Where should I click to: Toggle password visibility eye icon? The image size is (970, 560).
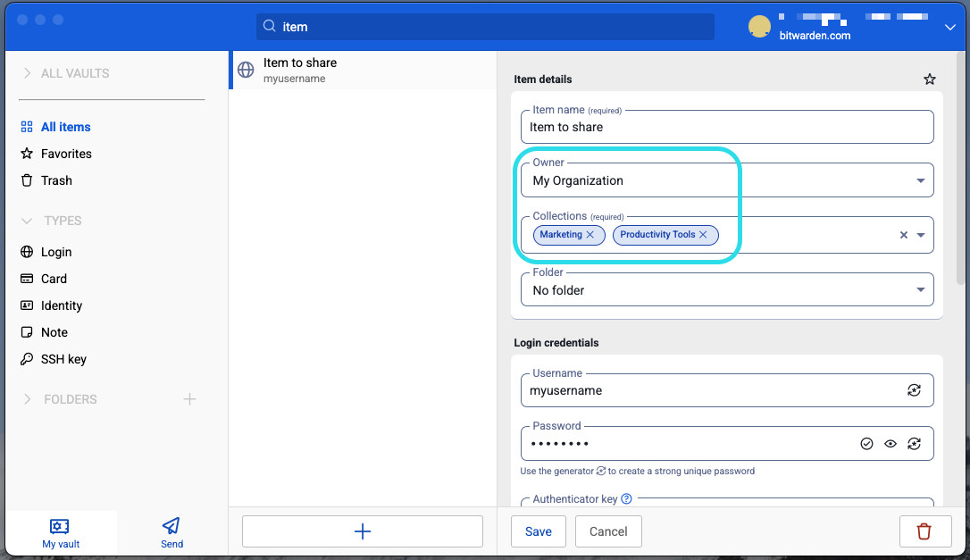891,444
